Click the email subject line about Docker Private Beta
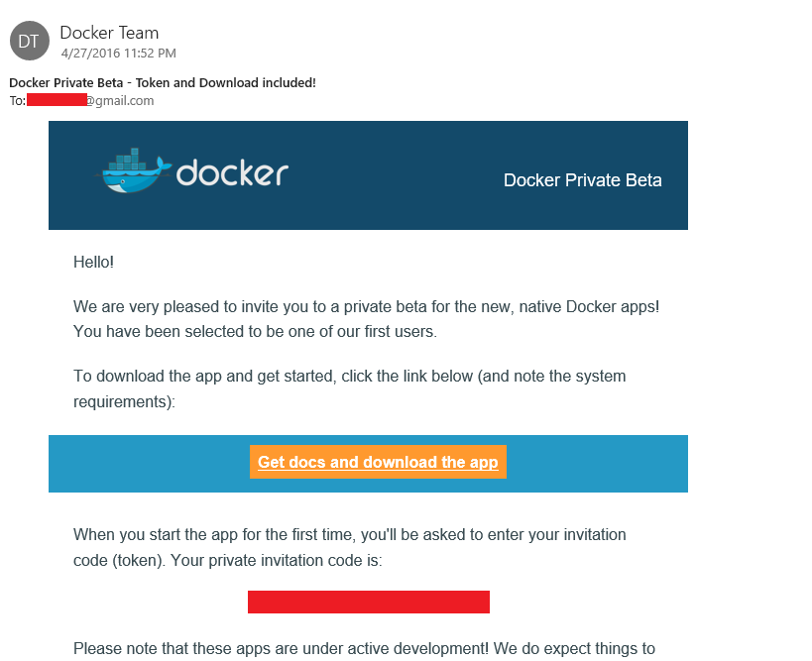This screenshot has width=812, height=661. point(163,83)
